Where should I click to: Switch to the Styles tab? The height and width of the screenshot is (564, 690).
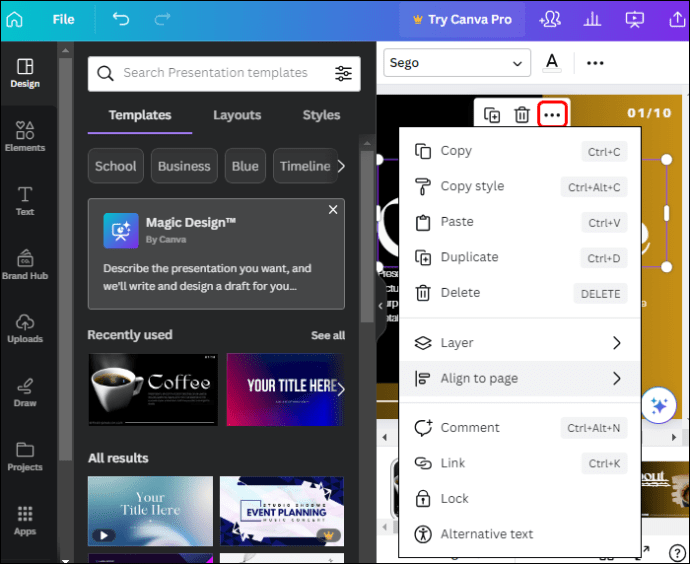321,115
